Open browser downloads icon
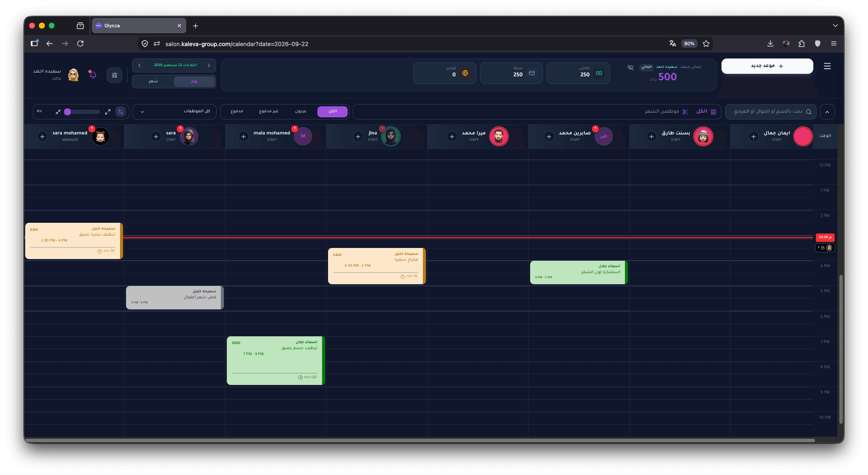868x475 pixels. (770, 44)
